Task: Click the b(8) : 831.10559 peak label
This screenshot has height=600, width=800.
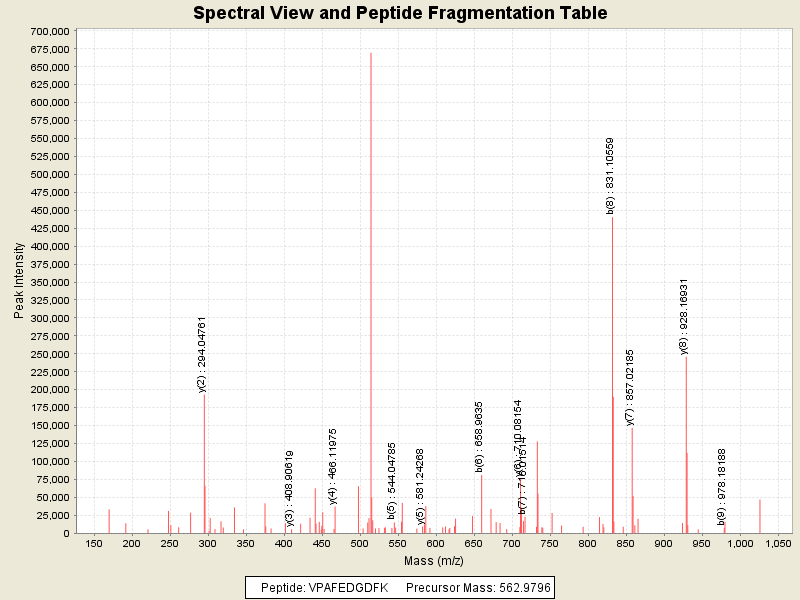Action: (610, 176)
